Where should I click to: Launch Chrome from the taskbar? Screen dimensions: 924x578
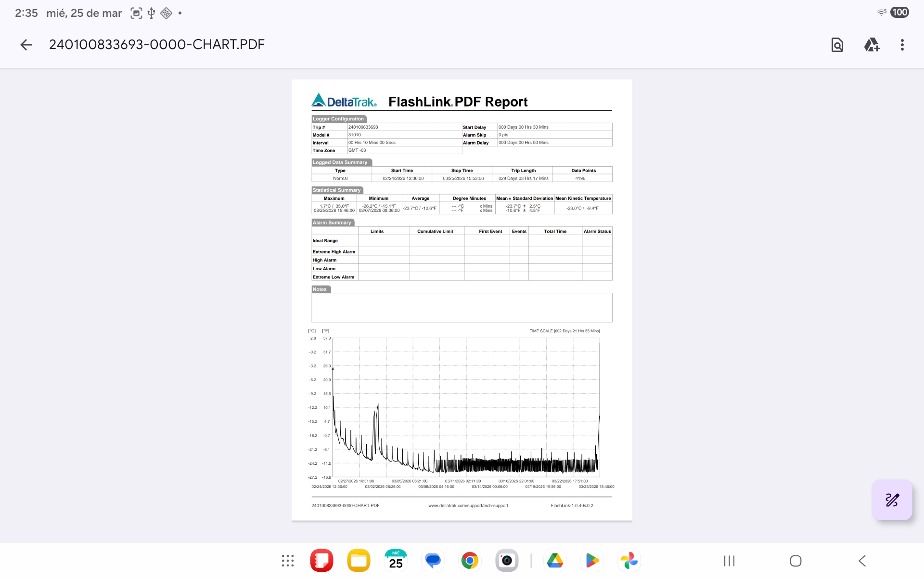pos(470,561)
